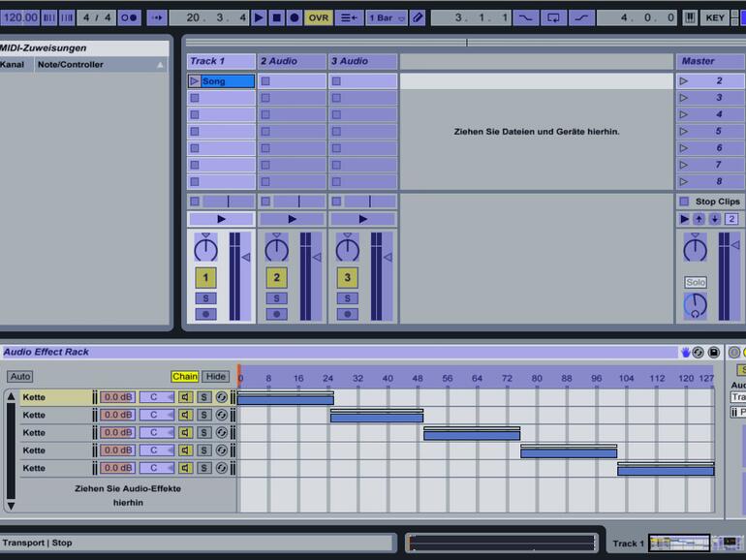This screenshot has width=746, height=560.
Task: Toggle Track 1 activator button labeled 1
Action: (x=205, y=278)
